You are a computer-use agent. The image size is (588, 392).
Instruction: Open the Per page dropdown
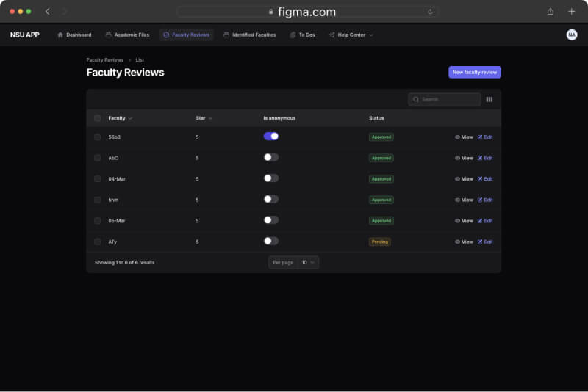(308, 262)
